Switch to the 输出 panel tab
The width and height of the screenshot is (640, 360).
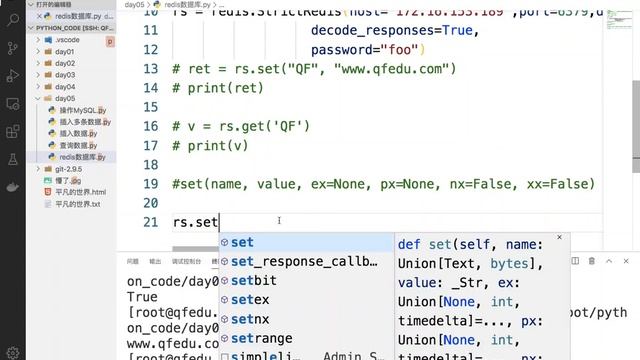[155, 261]
